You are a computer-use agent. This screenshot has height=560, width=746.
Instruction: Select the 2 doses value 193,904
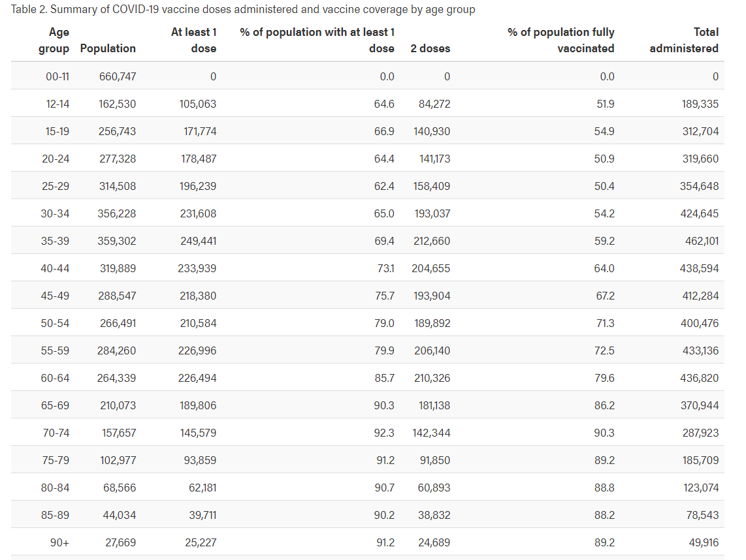432,296
